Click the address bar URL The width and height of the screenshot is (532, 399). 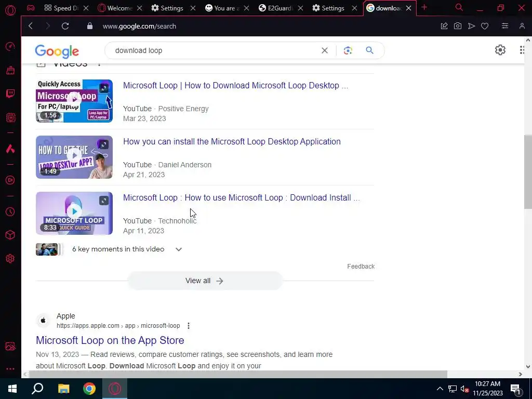pos(139,26)
